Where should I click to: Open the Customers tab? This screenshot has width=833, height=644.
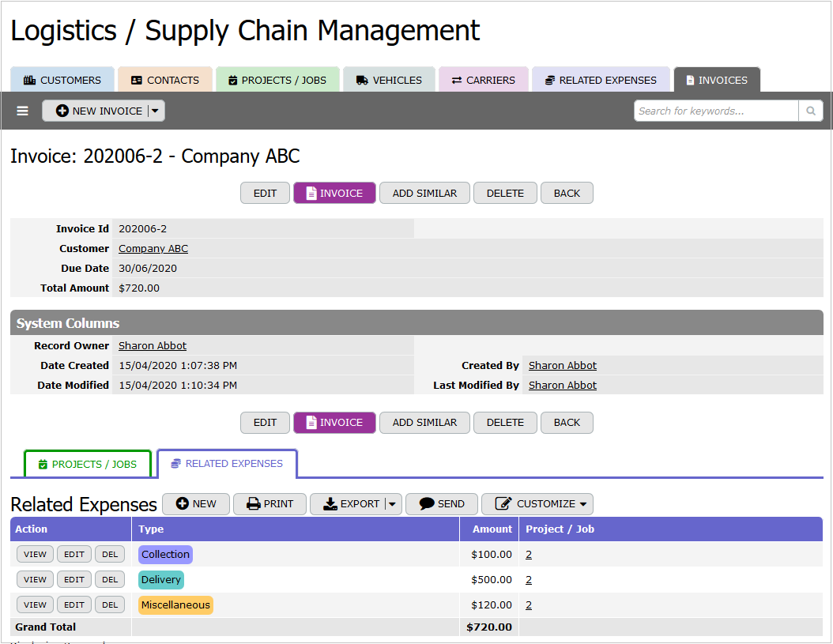click(x=62, y=81)
